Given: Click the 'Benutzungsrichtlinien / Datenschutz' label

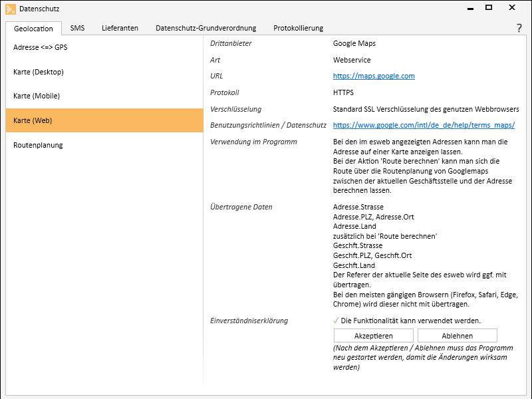Looking at the screenshot, I should coord(268,125).
